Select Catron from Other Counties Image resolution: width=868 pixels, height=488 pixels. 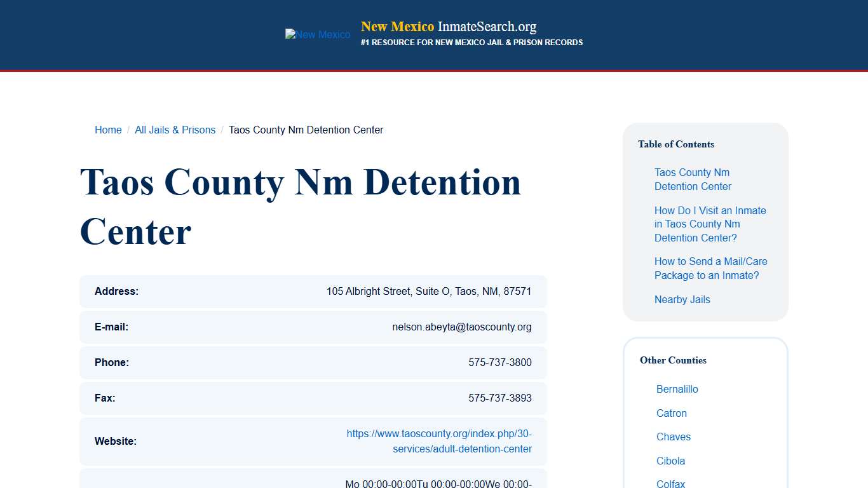(x=671, y=413)
